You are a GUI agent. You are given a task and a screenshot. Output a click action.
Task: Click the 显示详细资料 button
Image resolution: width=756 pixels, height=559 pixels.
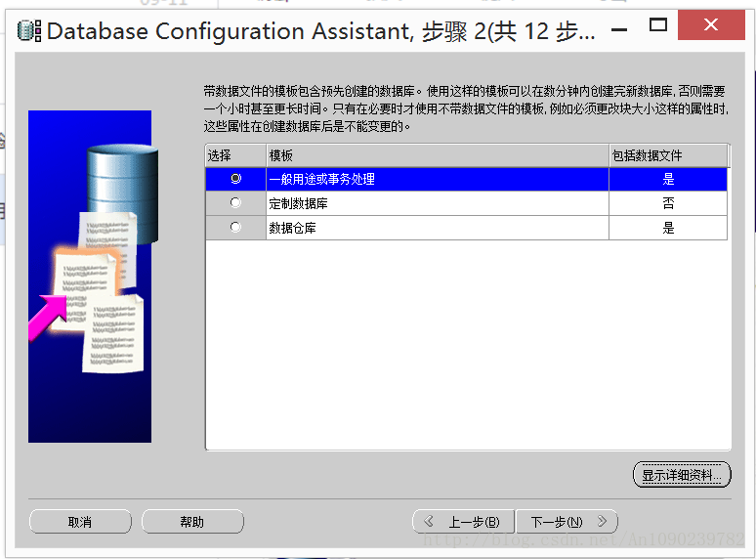682,475
